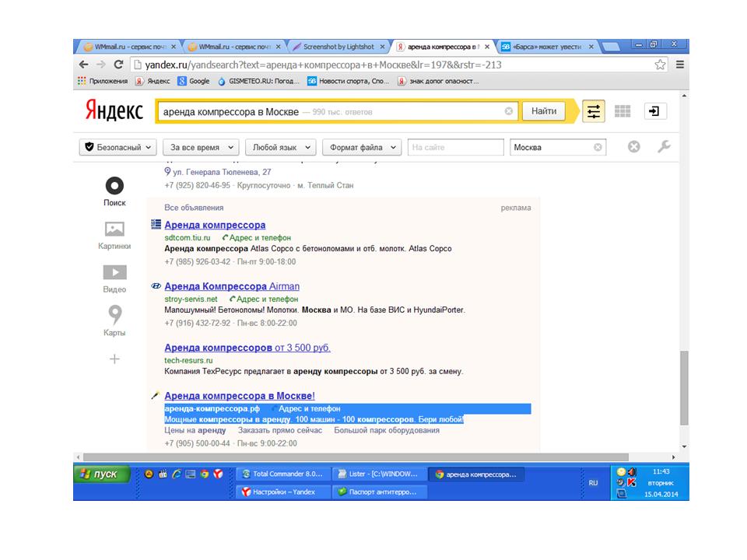Switch to Total Commander taskbar button
This screenshot has width=747, height=560.
click(283, 474)
